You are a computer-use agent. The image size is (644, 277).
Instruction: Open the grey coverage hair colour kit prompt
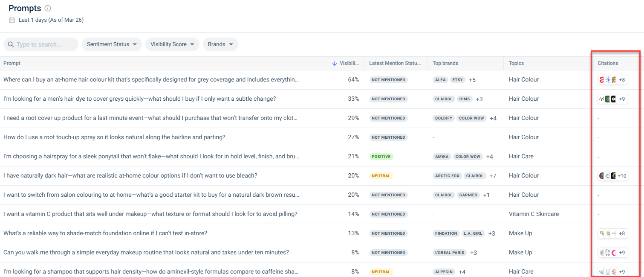pos(151,79)
